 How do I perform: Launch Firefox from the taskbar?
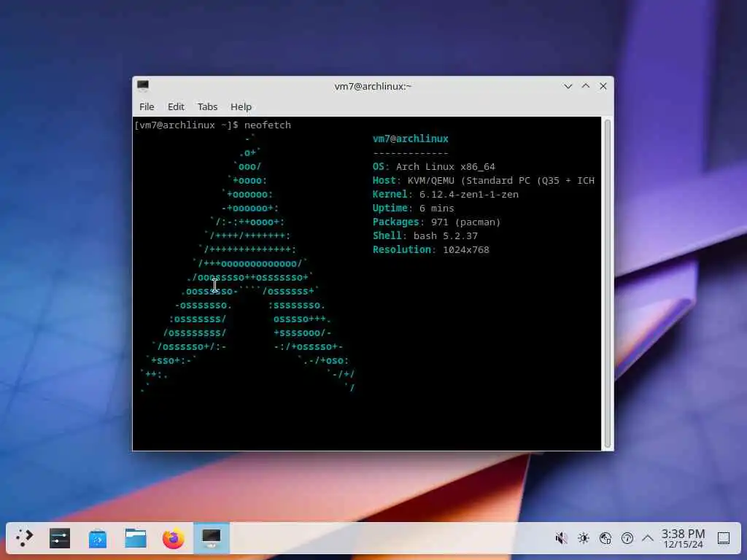[174, 538]
